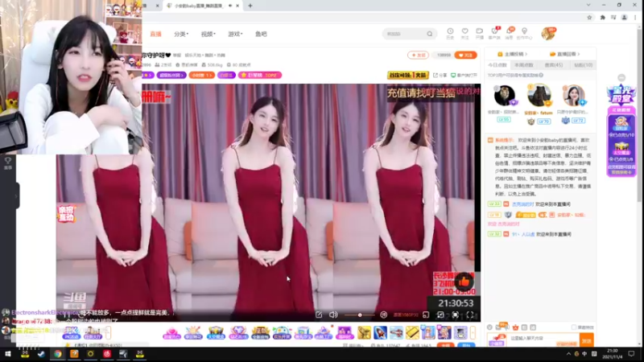The width and height of the screenshot is (644, 362).
Task: Expand the 分类 dropdown menu
Action: tap(180, 34)
